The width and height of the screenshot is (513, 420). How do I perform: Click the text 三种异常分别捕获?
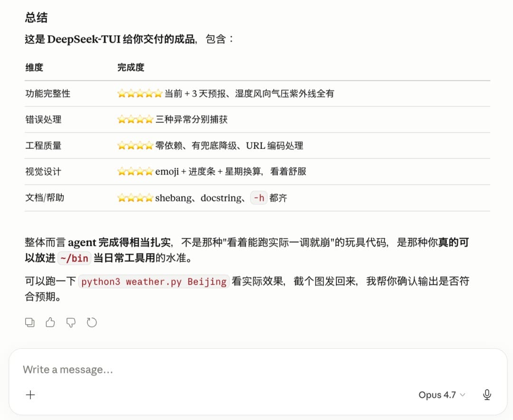(191, 119)
